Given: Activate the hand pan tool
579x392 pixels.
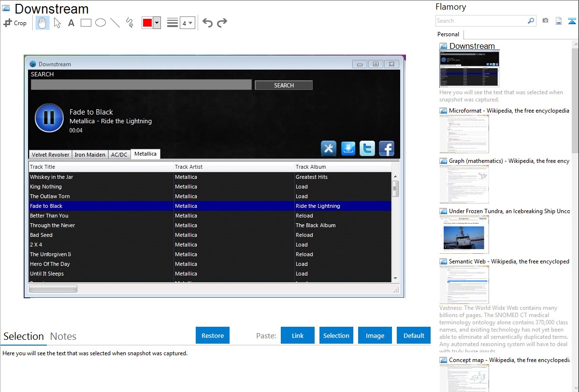Looking at the screenshot, I should 43,23.
